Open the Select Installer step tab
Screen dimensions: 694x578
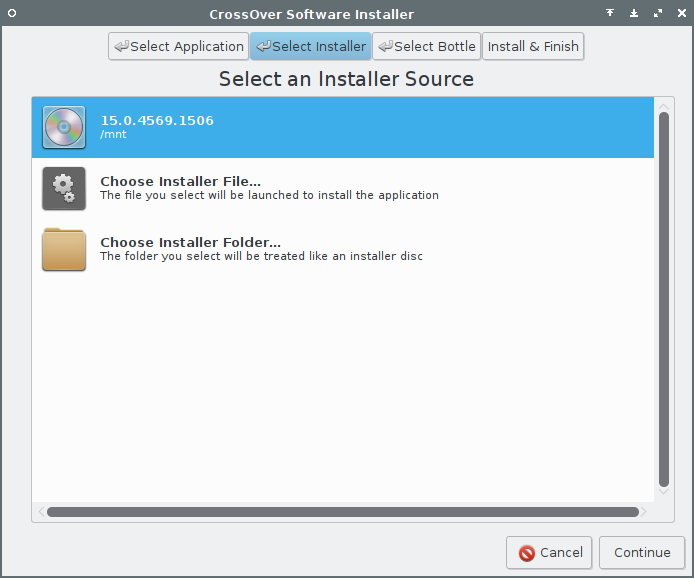tap(311, 46)
